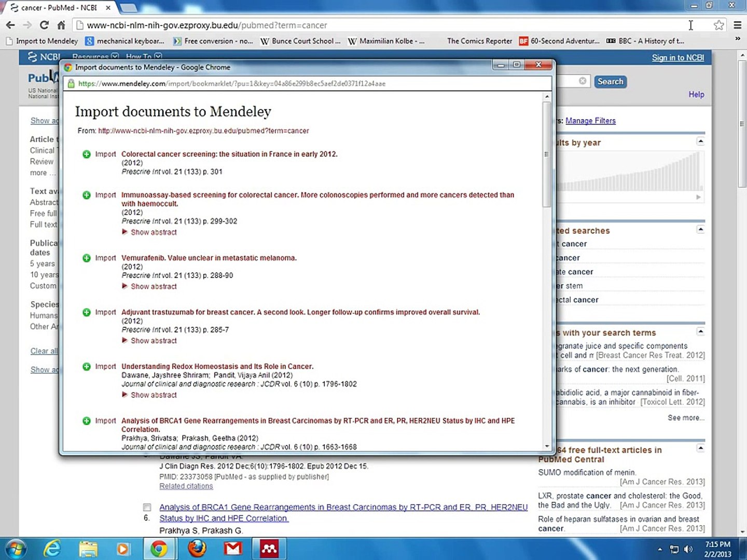
Task: Click the volume speaker tray icon
Action: (x=688, y=549)
